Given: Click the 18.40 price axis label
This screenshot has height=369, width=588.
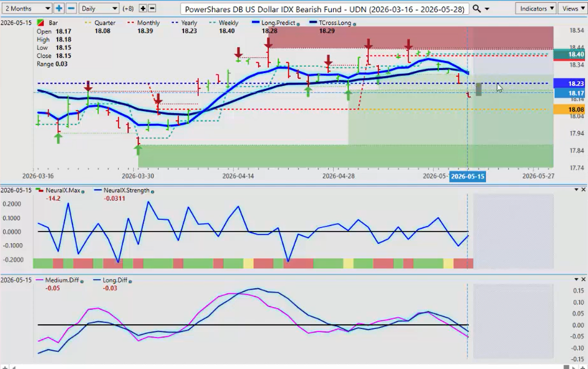Looking at the screenshot, I should pyautogui.click(x=568, y=55).
